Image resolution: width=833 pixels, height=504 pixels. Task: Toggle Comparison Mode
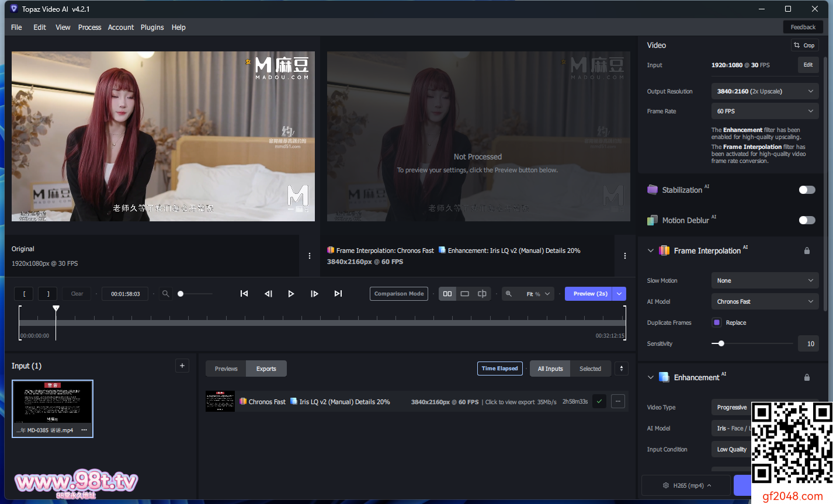tap(399, 294)
